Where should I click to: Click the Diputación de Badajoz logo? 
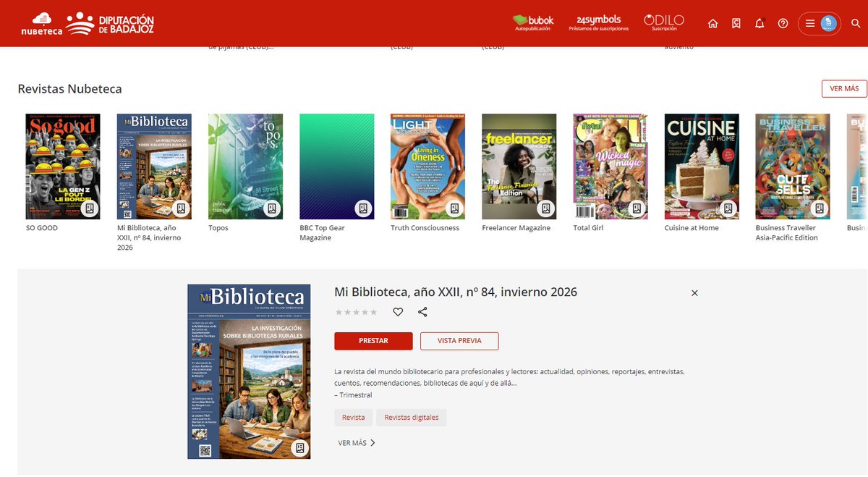coord(110,23)
